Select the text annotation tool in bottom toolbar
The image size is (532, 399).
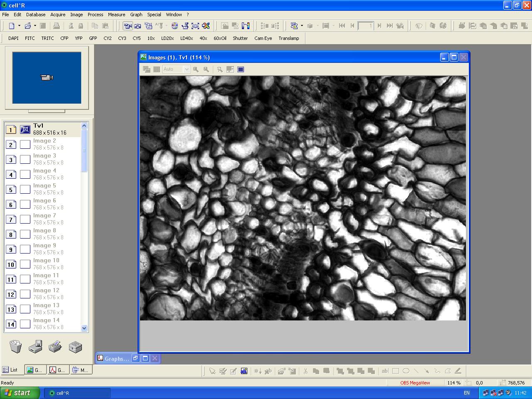click(385, 371)
